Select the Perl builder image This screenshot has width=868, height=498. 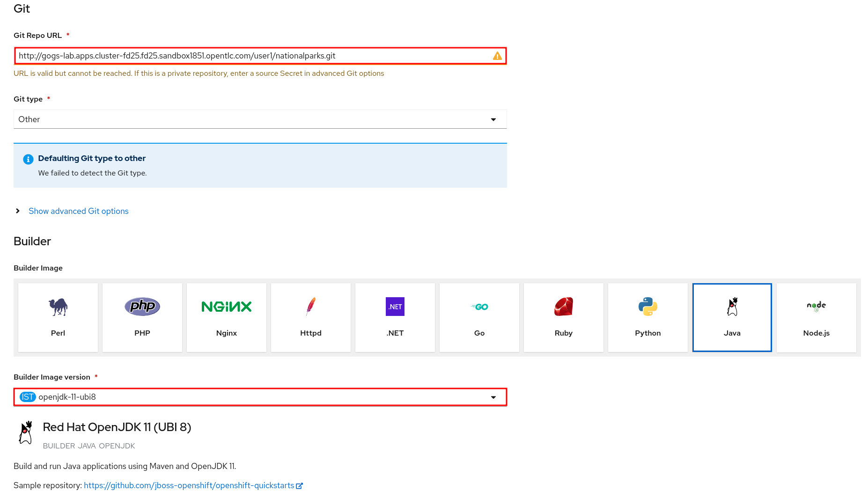(x=58, y=317)
